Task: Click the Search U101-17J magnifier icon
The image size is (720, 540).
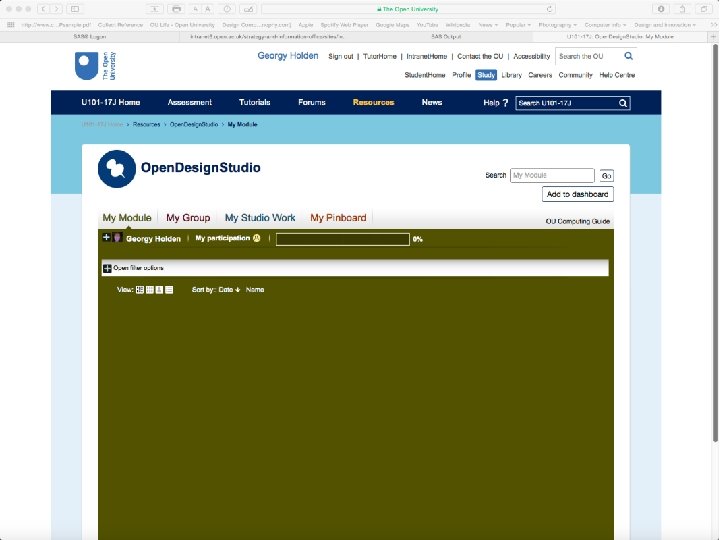Action: (623, 103)
